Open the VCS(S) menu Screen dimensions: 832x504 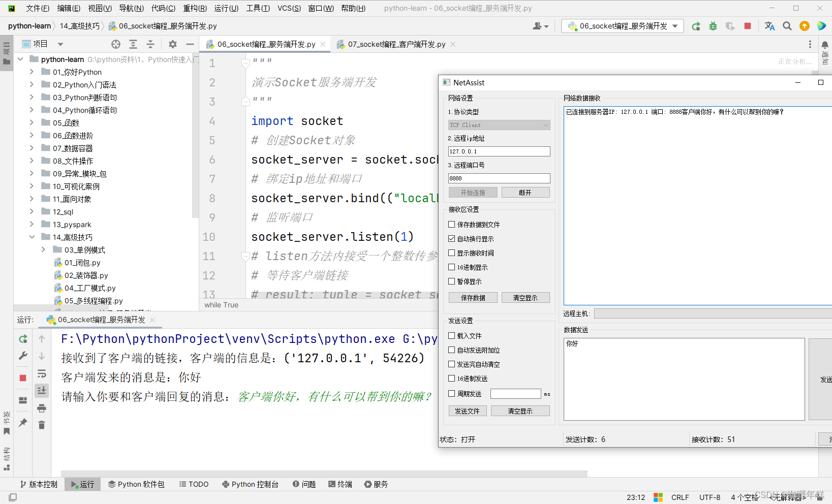pos(289,8)
